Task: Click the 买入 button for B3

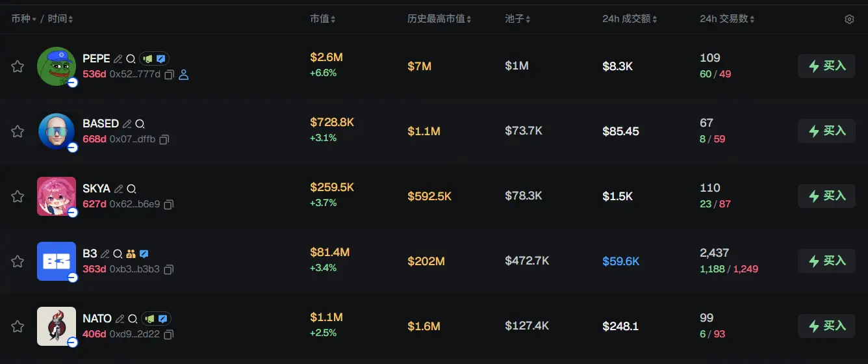Action: coord(826,261)
